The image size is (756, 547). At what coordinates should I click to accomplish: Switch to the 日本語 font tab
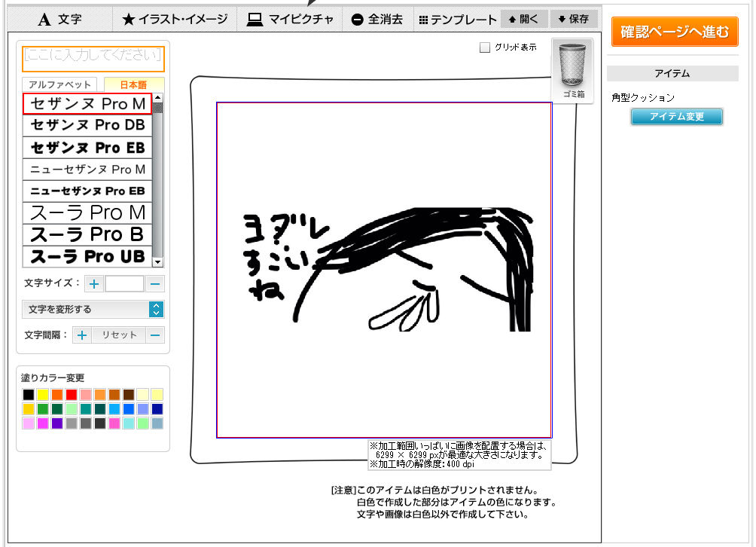point(133,84)
